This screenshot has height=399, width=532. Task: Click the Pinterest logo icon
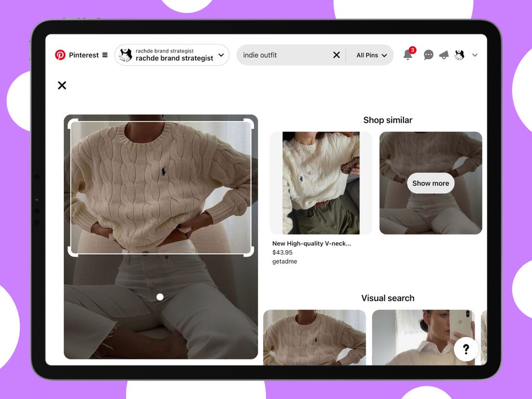(x=60, y=55)
